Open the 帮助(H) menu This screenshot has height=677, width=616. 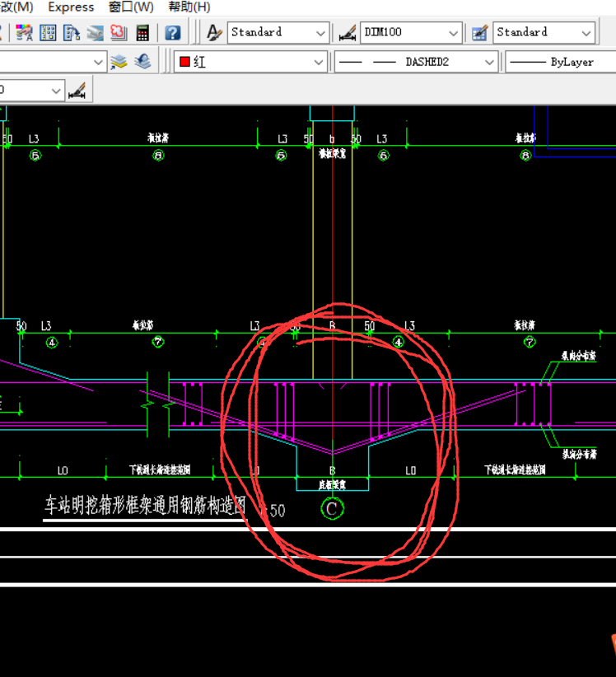point(189,7)
